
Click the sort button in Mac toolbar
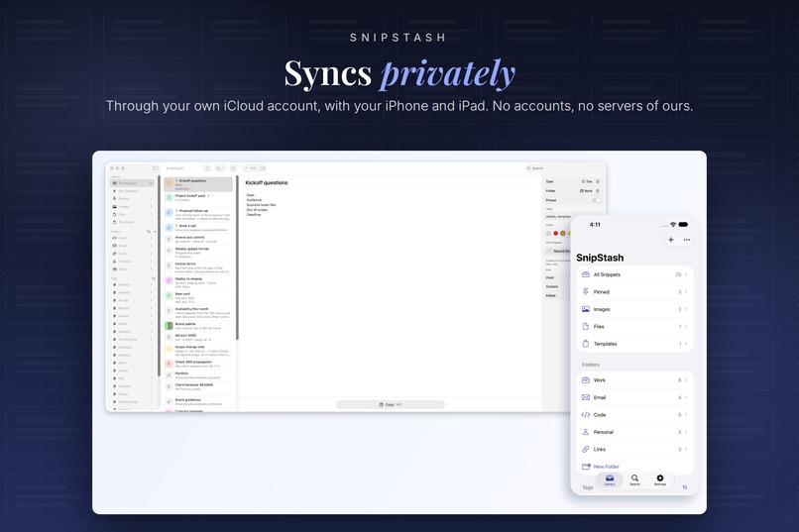(220, 168)
